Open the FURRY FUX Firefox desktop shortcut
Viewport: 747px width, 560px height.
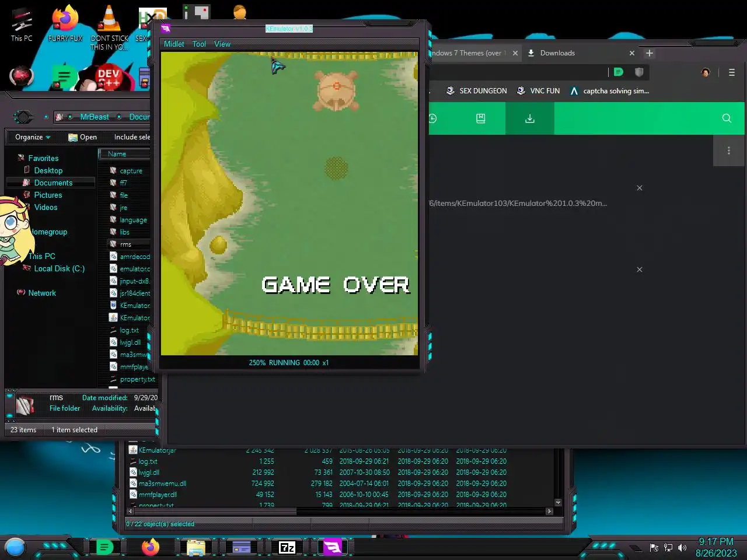(x=65, y=23)
